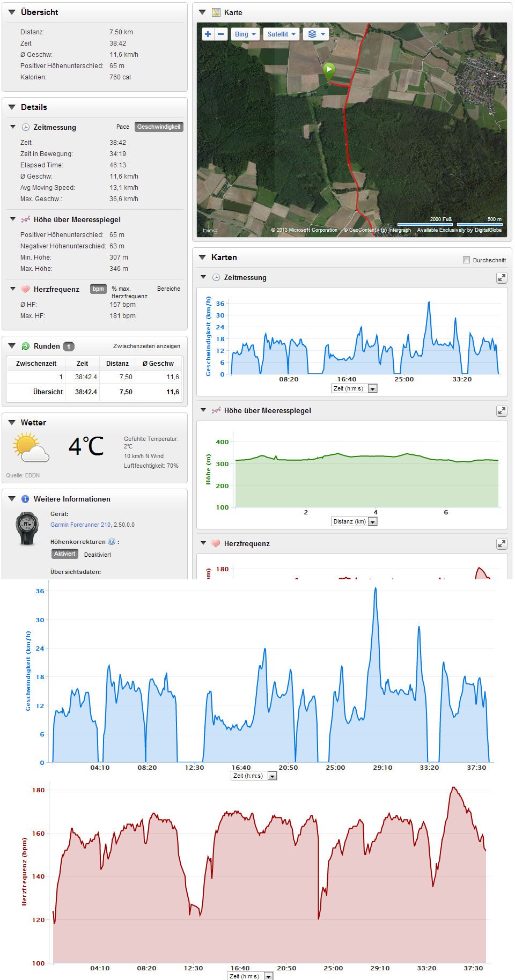This screenshot has width=515, height=980.
Task: Collapse the Höhe über Meeresspiegel details section
Action: coord(13,219)
